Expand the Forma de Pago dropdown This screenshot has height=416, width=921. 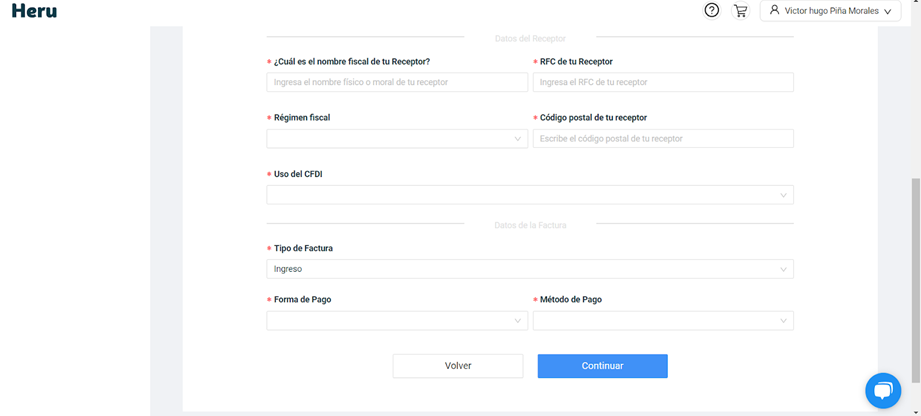tap(397, 321)
